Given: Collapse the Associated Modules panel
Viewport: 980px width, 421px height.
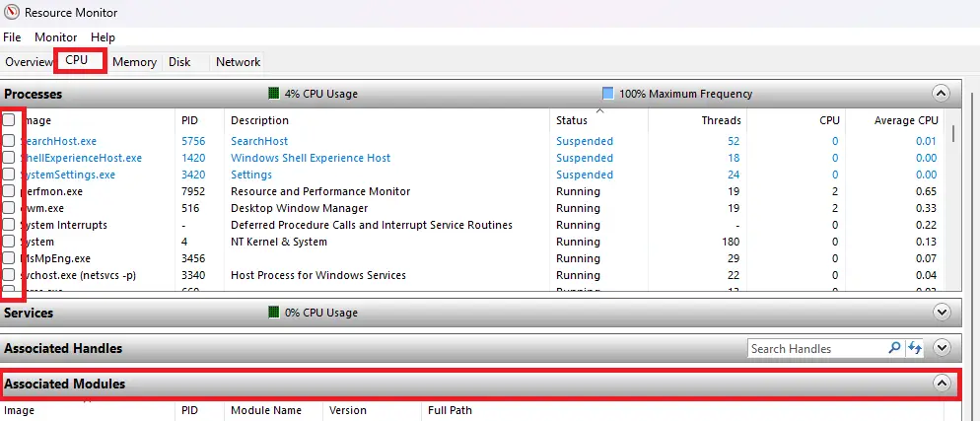Looking at the screenshot, I should [x=941, y=384].
